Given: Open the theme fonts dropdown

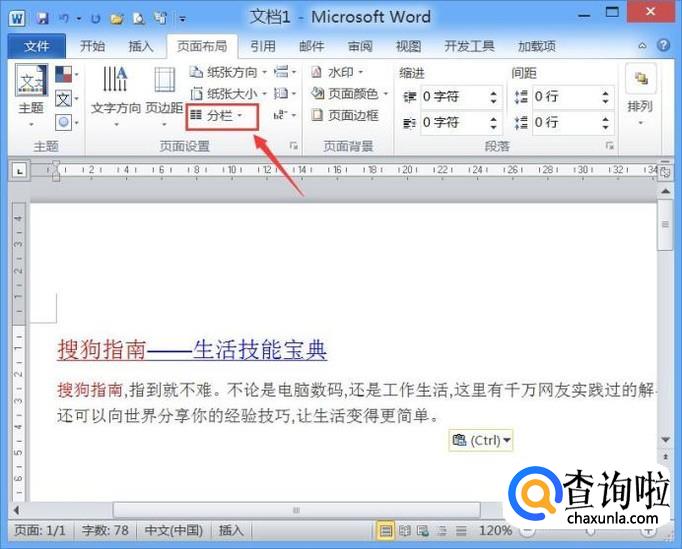Looking at the screenshot, I should pyautogui.click(x=67, y=99).
